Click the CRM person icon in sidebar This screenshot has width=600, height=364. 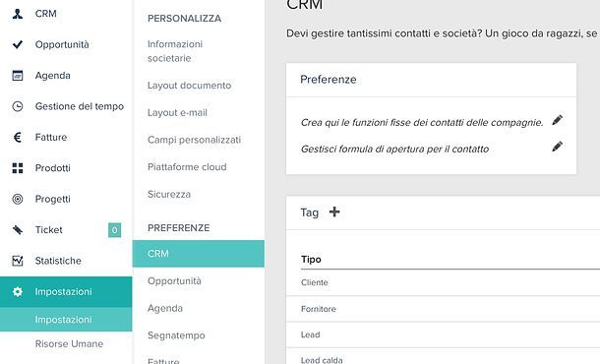(18, 14)
